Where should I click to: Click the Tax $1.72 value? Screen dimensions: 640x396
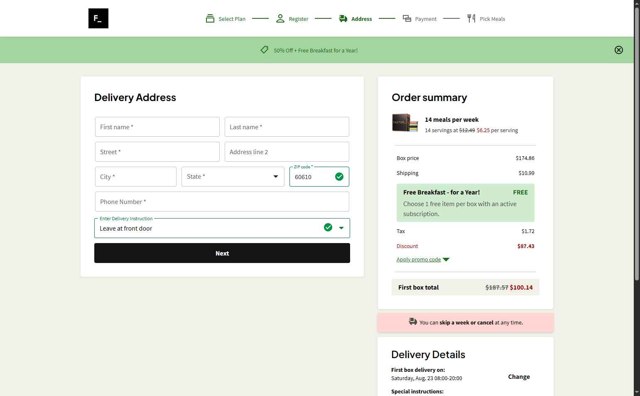click(x=528, y=231)
